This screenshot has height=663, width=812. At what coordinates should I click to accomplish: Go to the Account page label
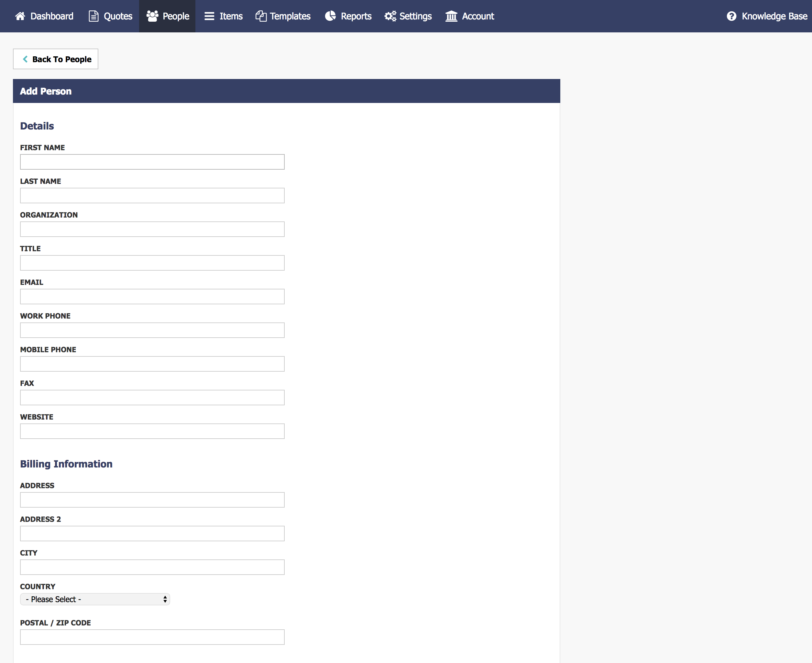point(478,16)
